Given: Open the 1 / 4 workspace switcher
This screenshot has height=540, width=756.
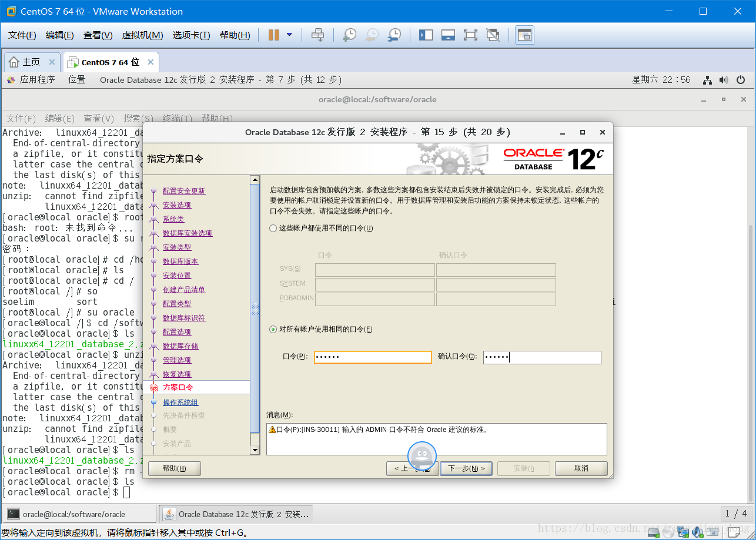Looking at the screenshot, I should click(x=736, y=514).
